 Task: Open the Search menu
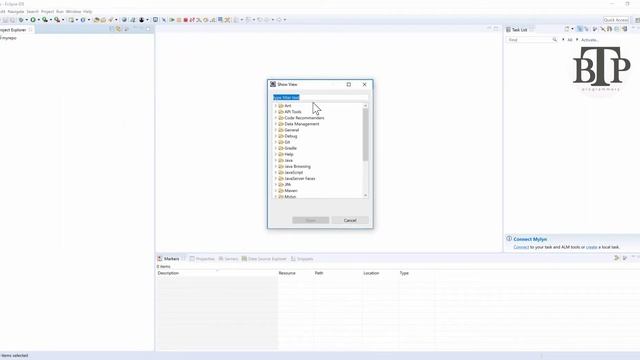(33, 12)
